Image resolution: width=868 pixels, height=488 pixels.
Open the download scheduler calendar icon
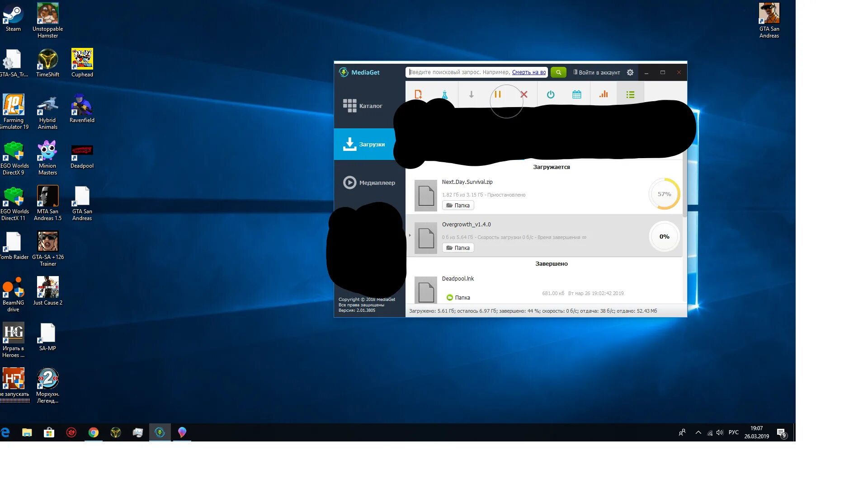click(x=577, y=94)
